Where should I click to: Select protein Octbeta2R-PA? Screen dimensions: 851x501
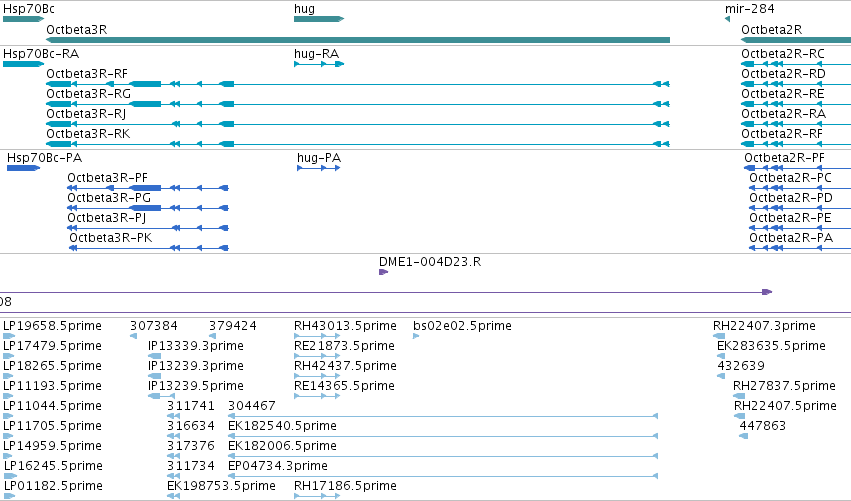click(x=791, y=238)
